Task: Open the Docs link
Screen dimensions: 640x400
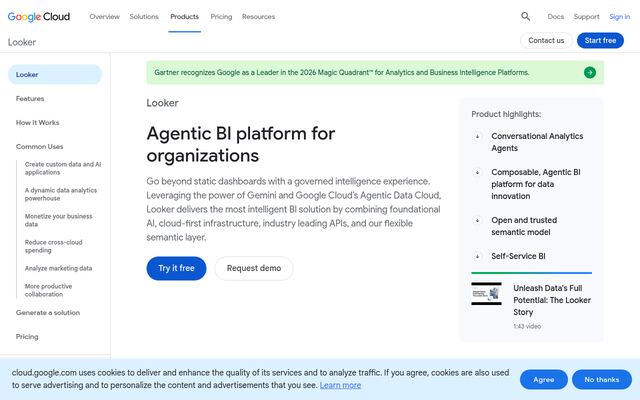Action: (556, 17)
